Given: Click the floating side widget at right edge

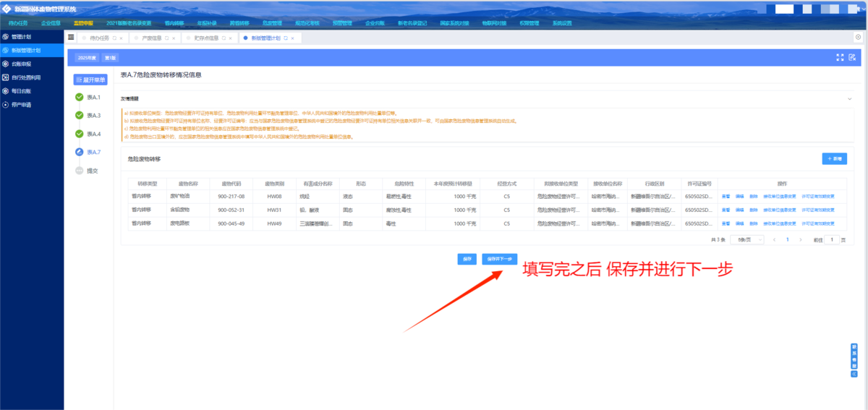Looking at the screenshot, I should [x=854, y=359].
